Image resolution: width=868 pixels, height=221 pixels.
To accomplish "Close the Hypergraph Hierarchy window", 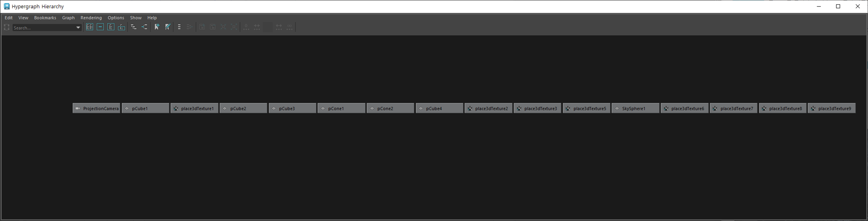I will [x=858, y=6].
